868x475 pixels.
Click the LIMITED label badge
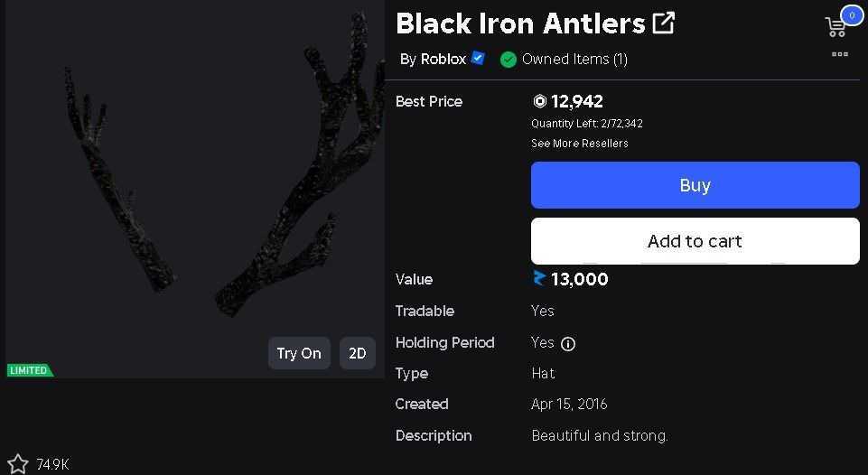[30, 370]
